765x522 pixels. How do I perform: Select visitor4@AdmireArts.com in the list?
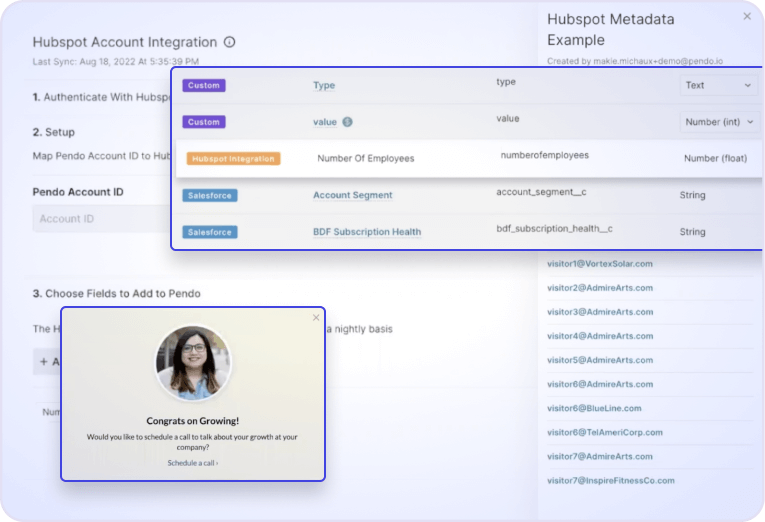(x=600, y=336)
